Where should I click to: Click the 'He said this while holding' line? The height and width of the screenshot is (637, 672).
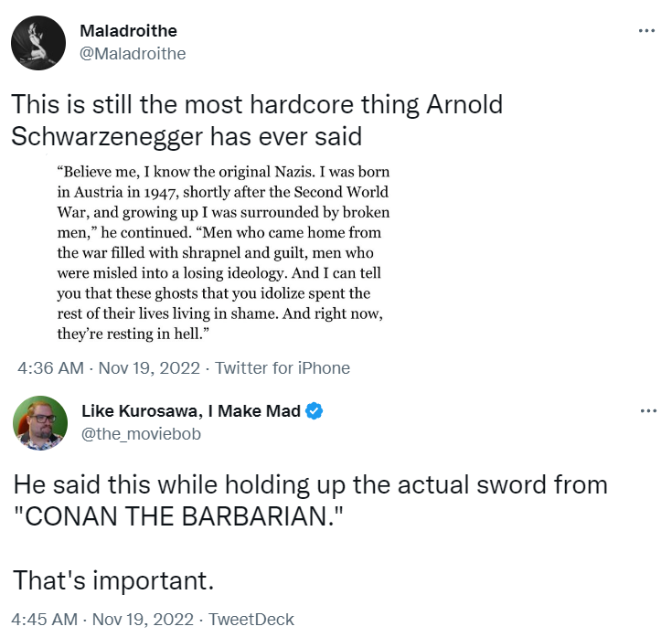pyautogui.click(x=310, y=483)
